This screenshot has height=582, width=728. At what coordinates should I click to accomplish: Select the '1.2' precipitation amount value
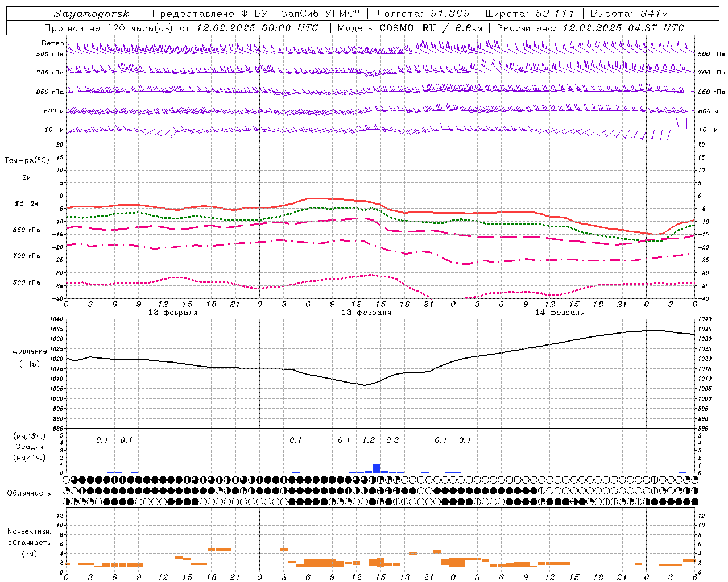click(369, 440)
